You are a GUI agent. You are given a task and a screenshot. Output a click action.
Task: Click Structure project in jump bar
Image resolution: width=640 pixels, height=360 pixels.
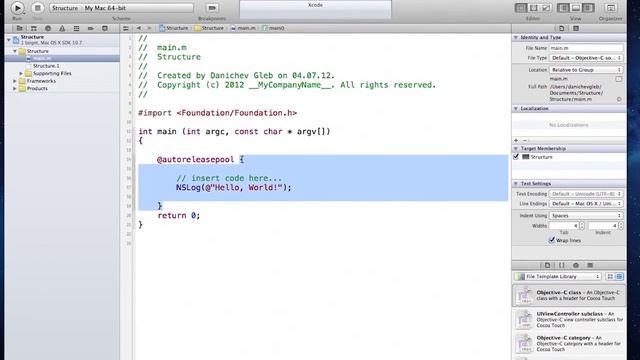point(174,28)
